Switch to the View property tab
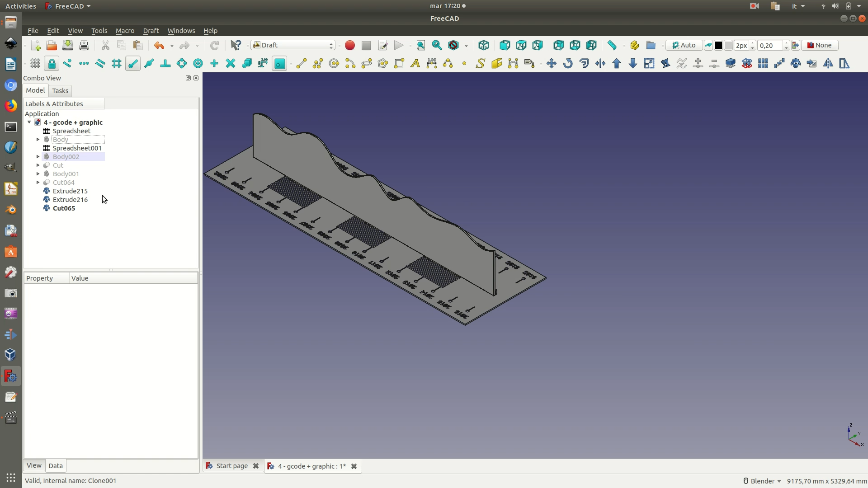This screenshot has width=868, height=488. [x=34, y=465]
